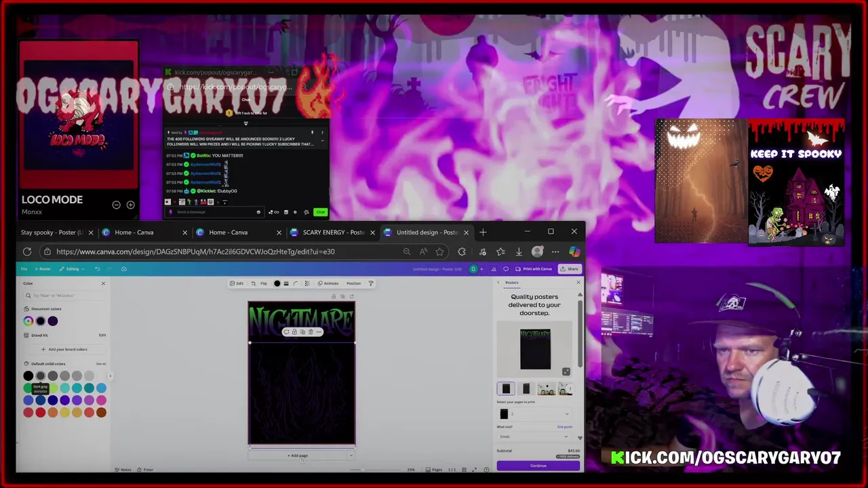The height and width of the screenshot is (488, 868).
Task: Duplicate the page using icon above canvas
Action: [342, 296]
